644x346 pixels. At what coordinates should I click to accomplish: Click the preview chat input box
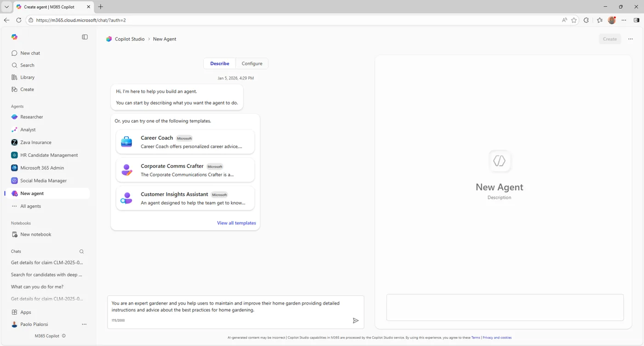505,307
